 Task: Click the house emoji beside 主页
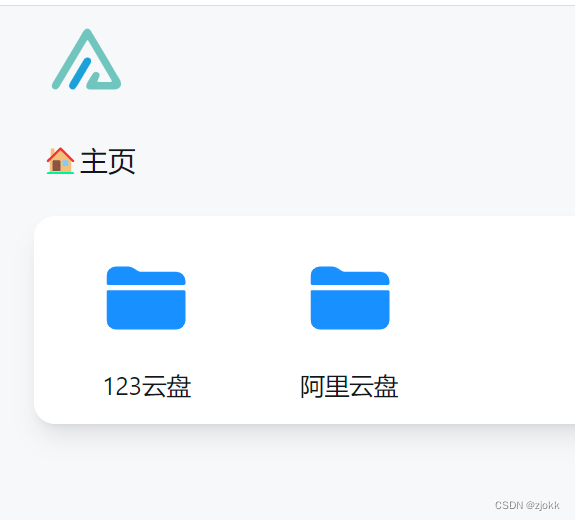click(x=61, y=161)
